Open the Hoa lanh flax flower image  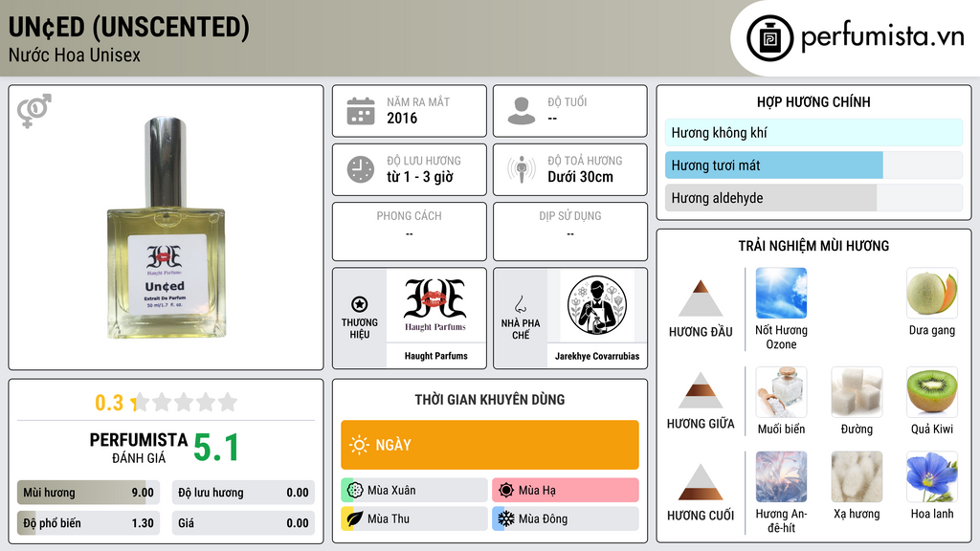pos(932,477)
